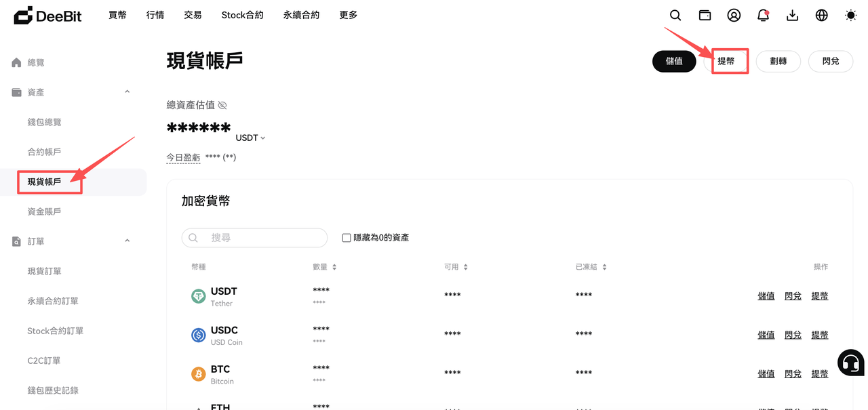Click 提幣 link in BTC row

pyautogui.click(x=820, y=373)
